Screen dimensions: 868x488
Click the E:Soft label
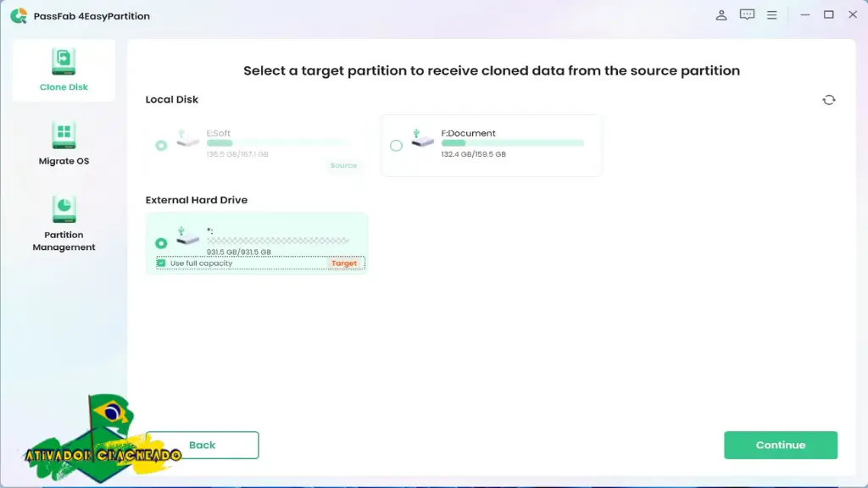(x=218, y=133)
